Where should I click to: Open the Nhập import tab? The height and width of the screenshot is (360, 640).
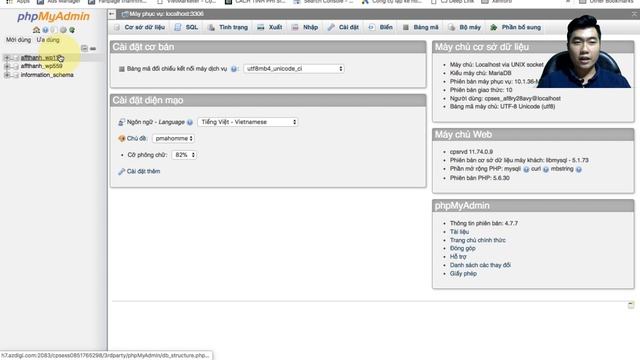coord(305,27)
